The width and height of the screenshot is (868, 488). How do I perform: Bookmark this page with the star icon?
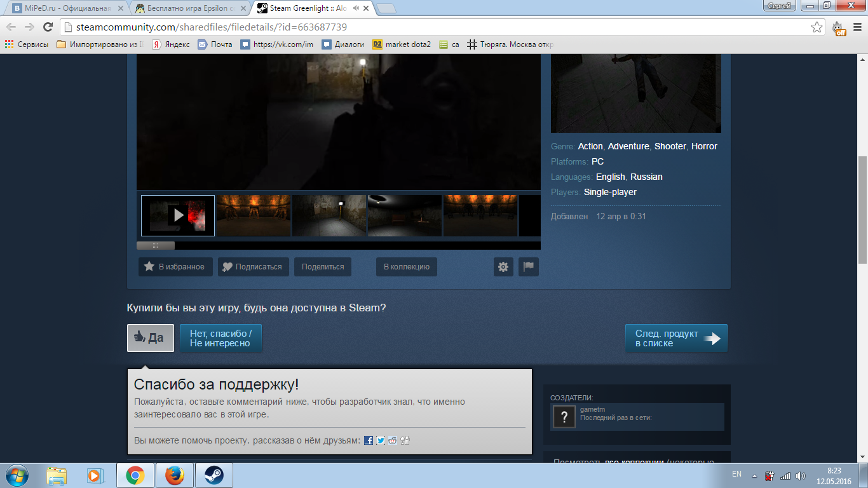click(x=817, y=27)
